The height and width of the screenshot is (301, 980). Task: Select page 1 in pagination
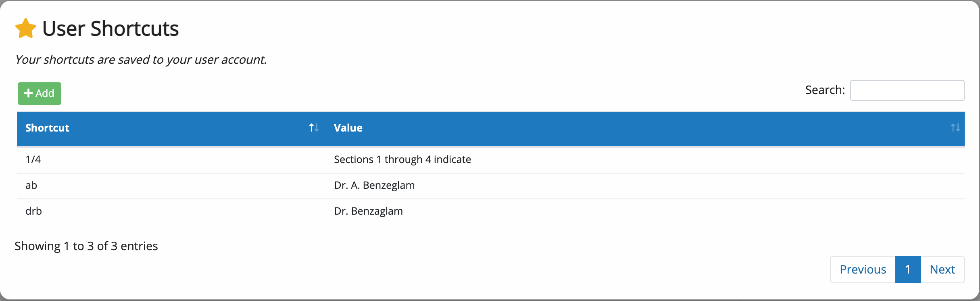pos(908,270)
